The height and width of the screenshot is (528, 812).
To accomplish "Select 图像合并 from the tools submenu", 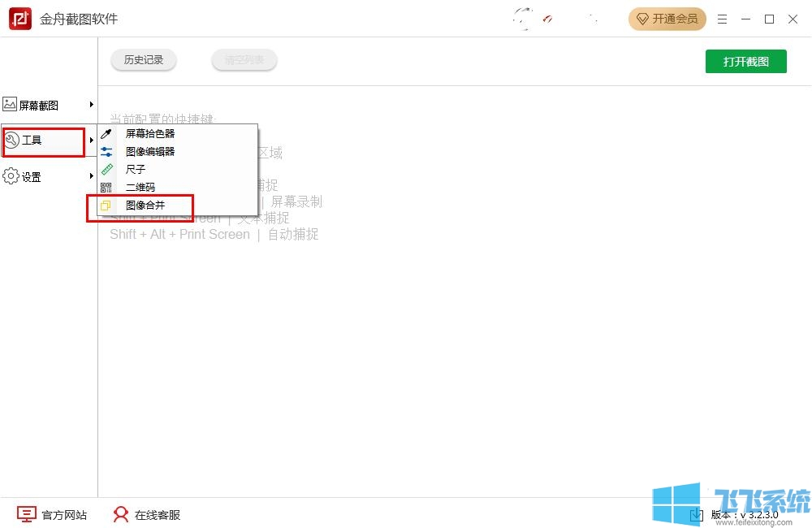I will tap(145, 206).
